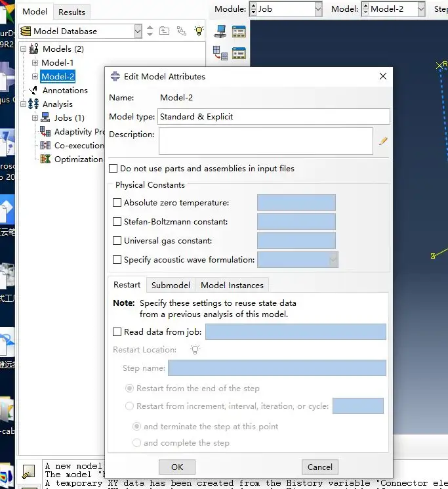Expand the Jobs (1) tree node
This screenshot has width=448, height=489.
point(35,118)
